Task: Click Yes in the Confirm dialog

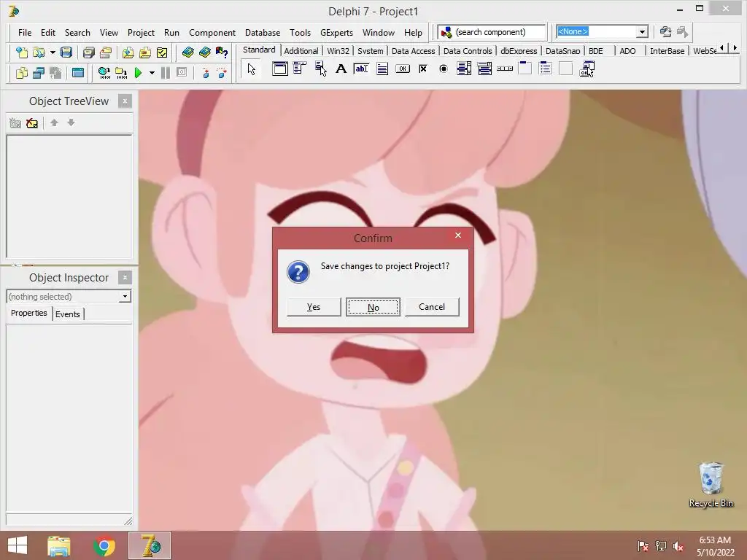Action: pyautogui.click(x=314, y=307)
